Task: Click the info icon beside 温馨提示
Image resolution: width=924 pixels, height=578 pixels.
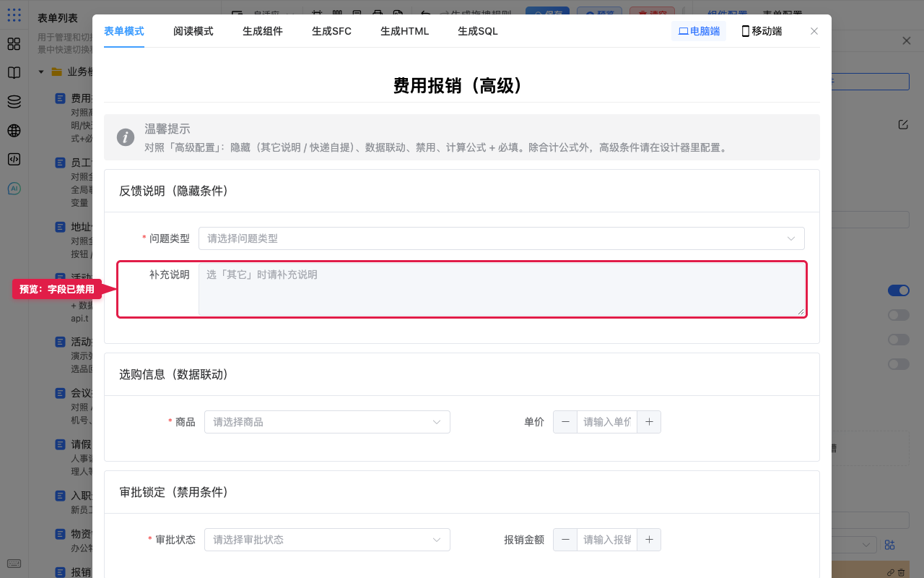Action: click(126, 137)
